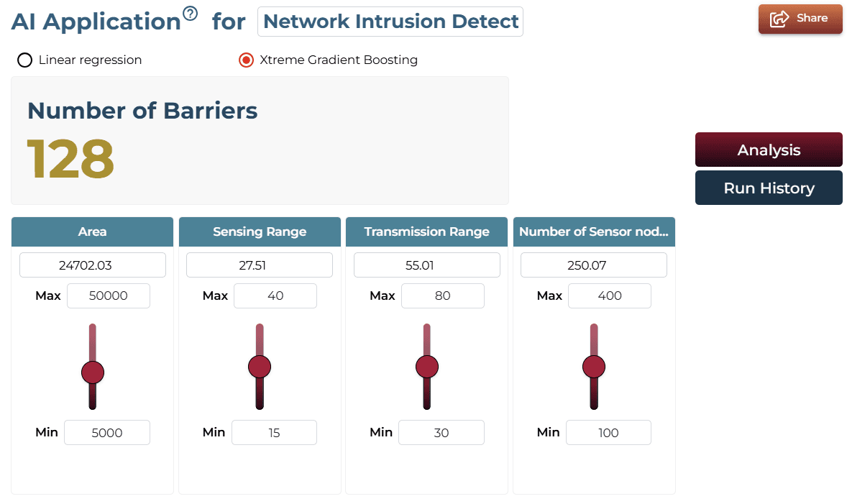Click the Network Intrusion Detect name field

click(x=390, y=22)
